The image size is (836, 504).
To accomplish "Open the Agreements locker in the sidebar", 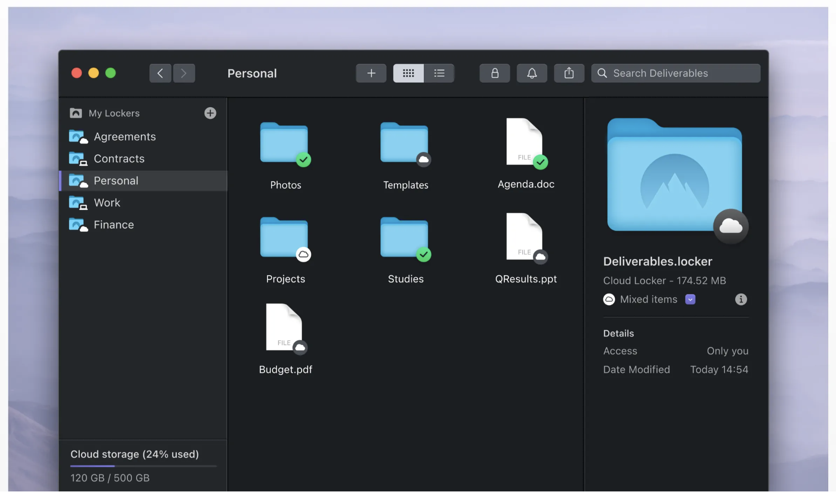I will click(x=143, y=137).
